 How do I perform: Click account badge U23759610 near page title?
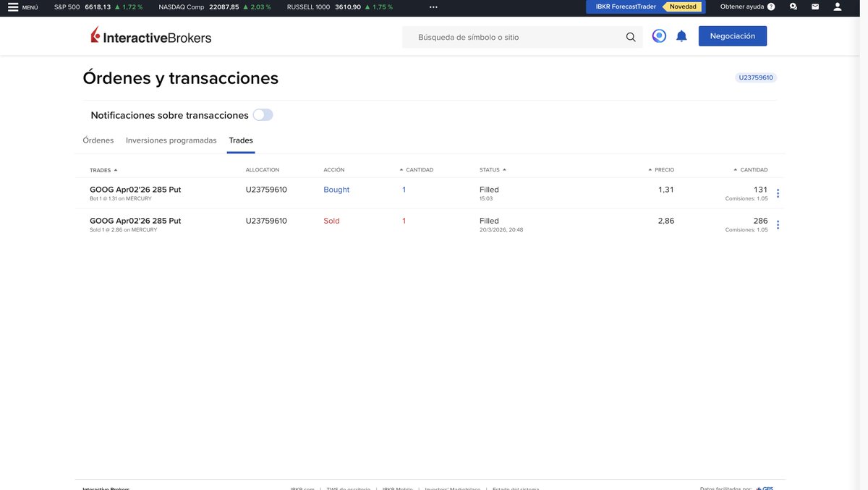tap(756, 77)
